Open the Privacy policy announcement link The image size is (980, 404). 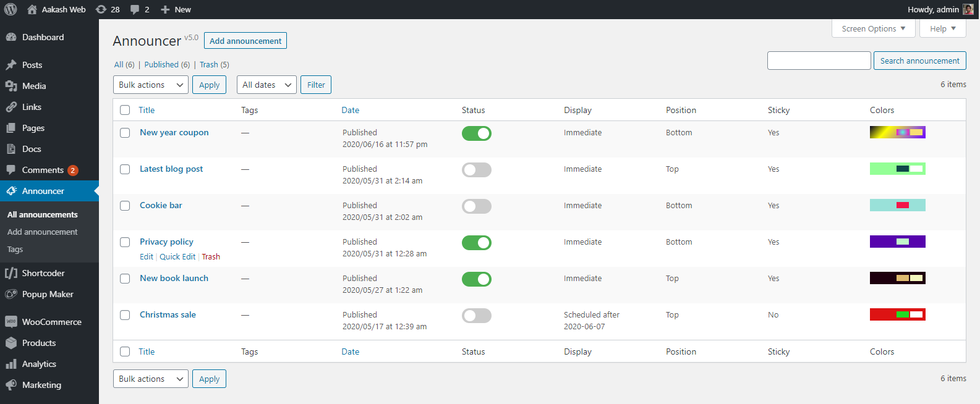point(166,242)
